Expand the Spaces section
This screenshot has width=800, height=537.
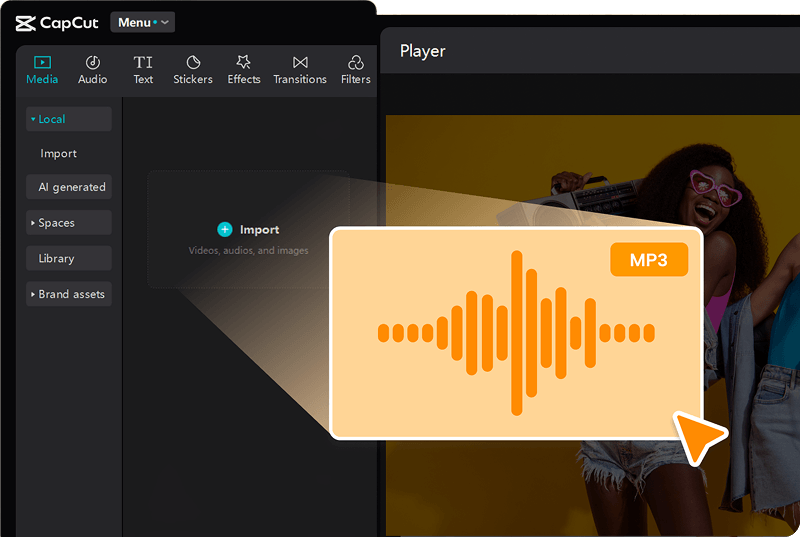69,223
